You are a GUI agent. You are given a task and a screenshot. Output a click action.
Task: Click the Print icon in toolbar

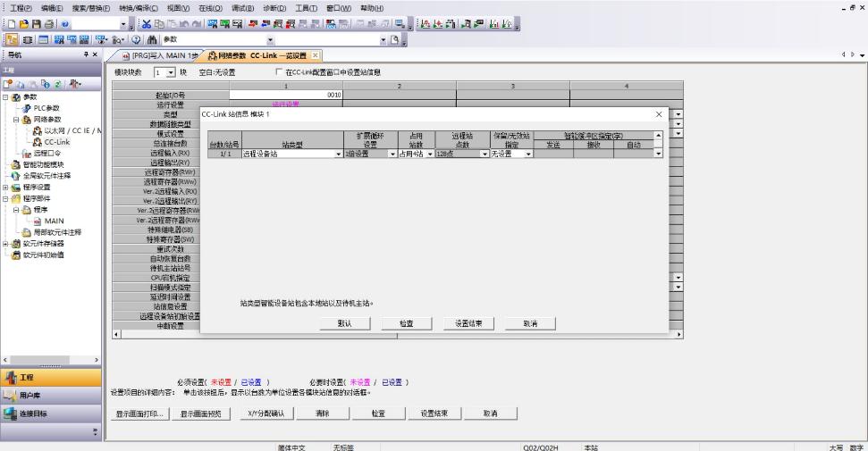coord(49,24)
